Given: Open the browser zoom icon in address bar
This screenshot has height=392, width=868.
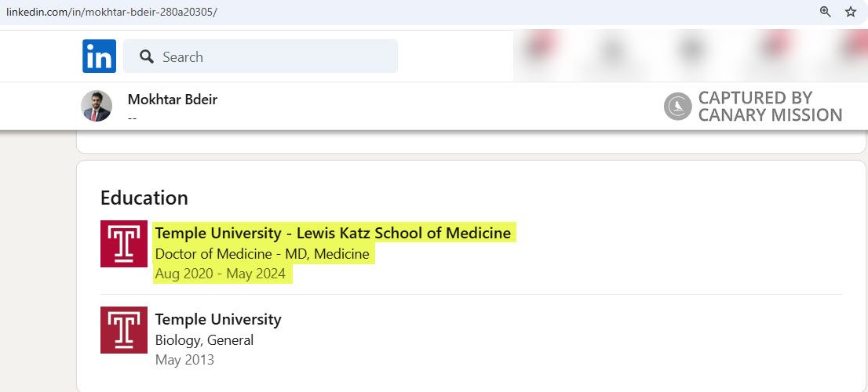Looking at the screenshot, I should point(825,12).
